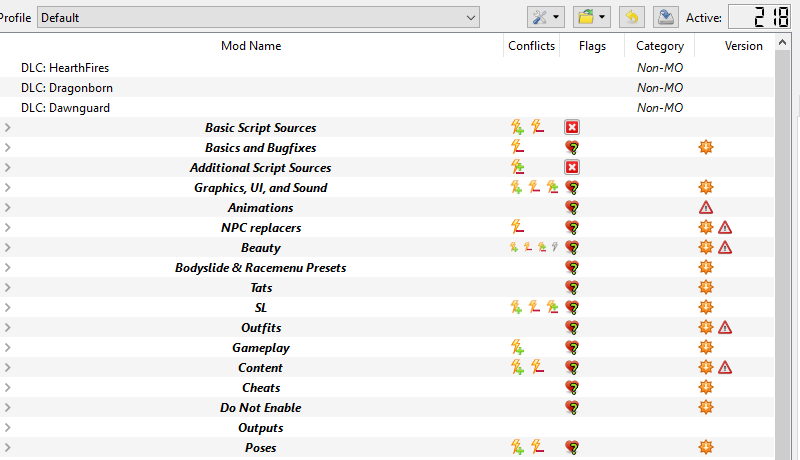Screen dimensions: 800x460
Task: Select the DLC: HearthFires row
Action: click(387, 68)
